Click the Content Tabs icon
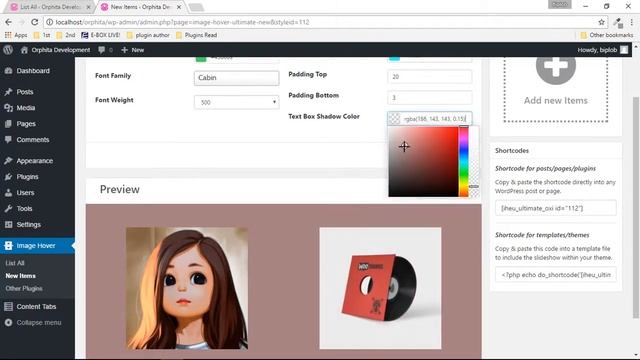The image size is (640, 360). (8, 307)
